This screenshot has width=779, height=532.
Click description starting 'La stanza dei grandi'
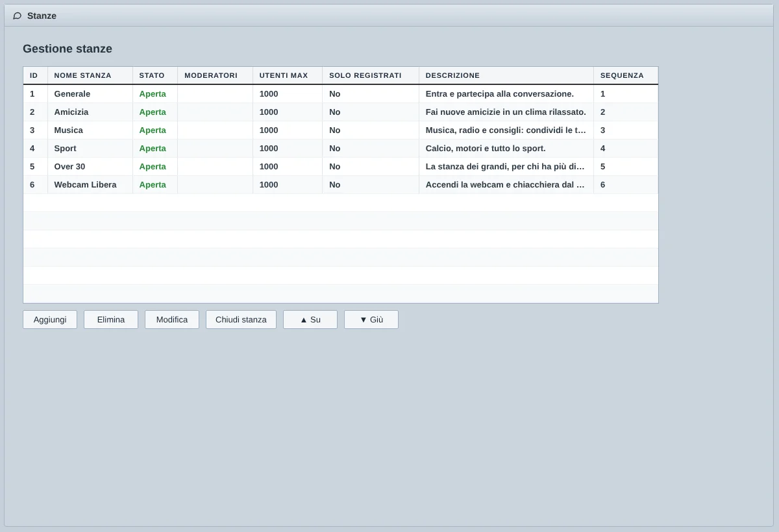pos(506,167)
